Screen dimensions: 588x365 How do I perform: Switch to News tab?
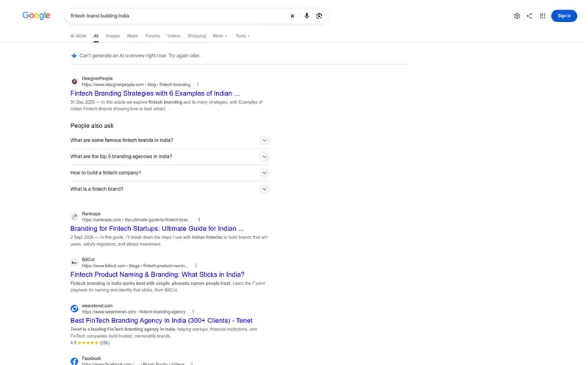(x=132, y=35)
